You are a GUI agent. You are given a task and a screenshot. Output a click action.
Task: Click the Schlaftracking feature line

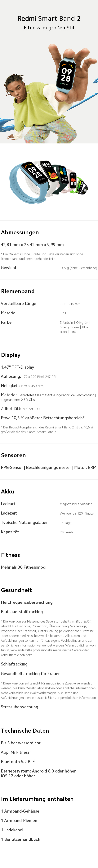pyautogui.click(x=14, y=664)
